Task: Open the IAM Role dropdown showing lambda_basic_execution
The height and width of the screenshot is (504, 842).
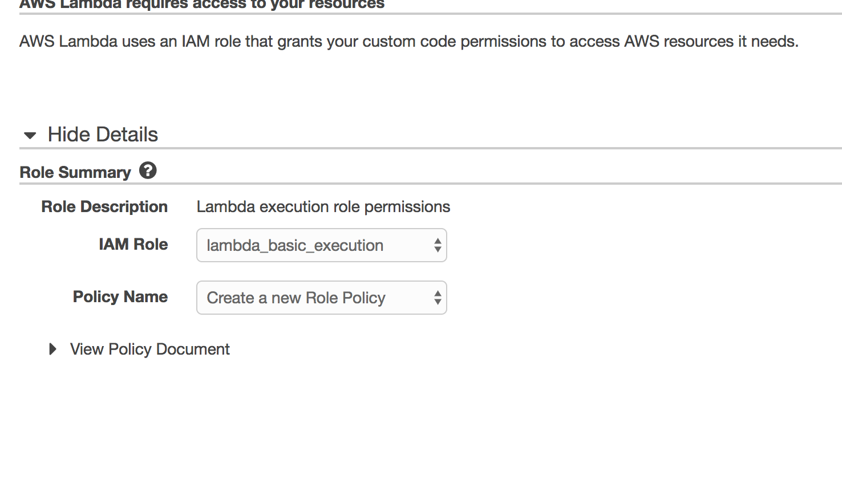Action: [x=322, y=245]
